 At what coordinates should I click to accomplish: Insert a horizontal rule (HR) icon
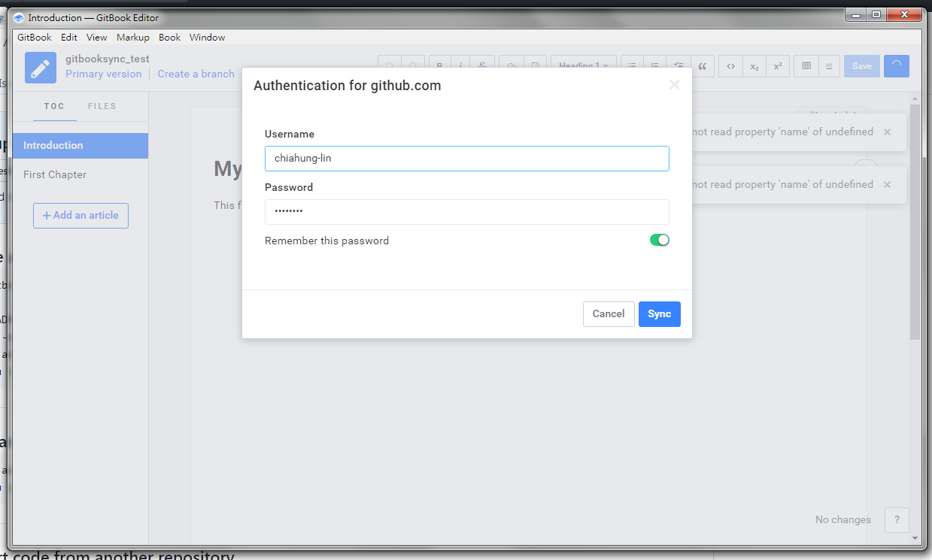tap(829, 66)
